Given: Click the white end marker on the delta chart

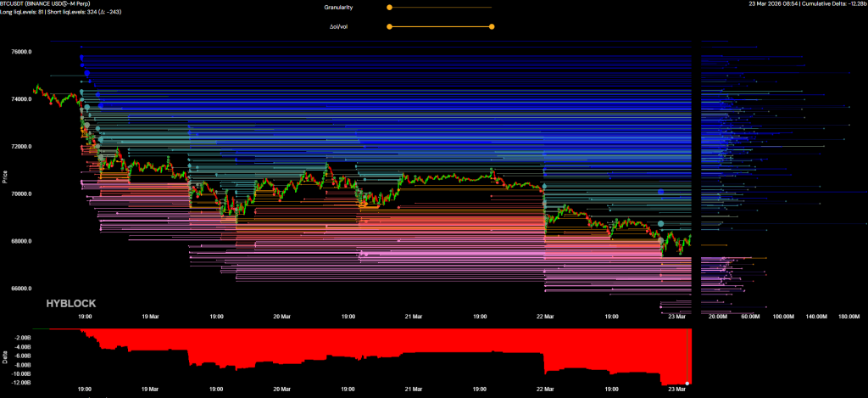Looking at the screenshot, I should 687,384.
